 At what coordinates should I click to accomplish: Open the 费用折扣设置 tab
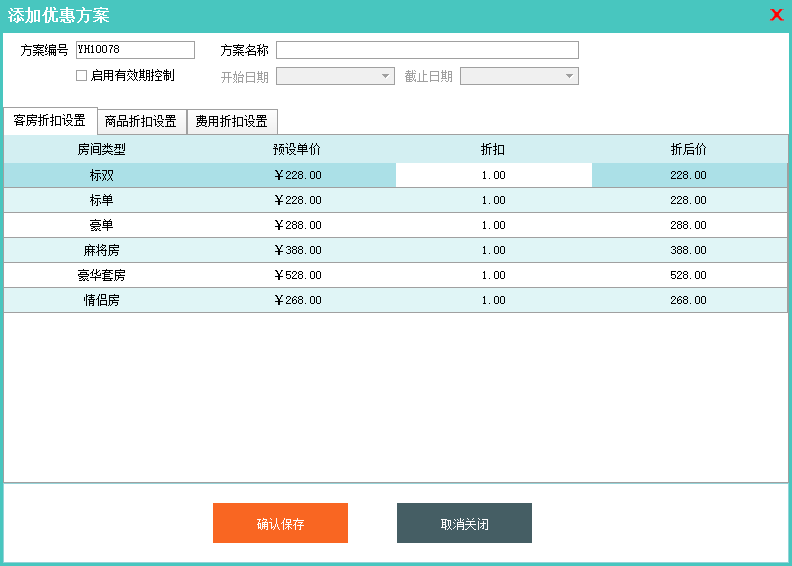pyautogui.click(x=232, y=122)
